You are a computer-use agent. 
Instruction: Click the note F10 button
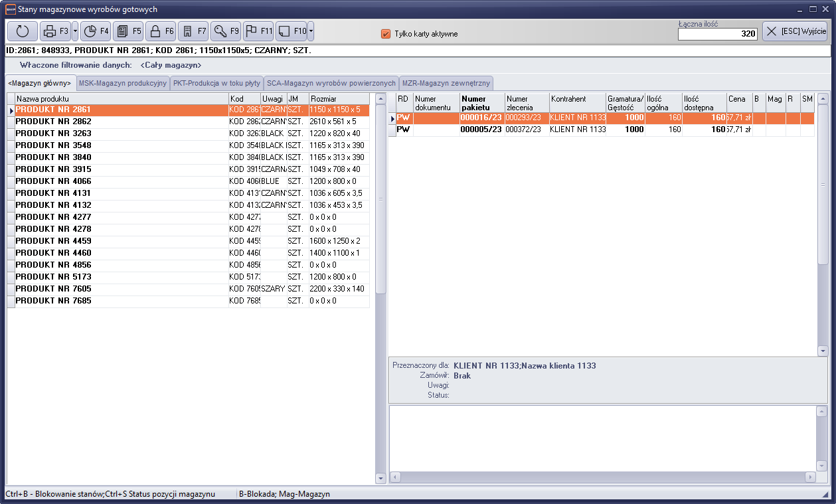[291, 31]
